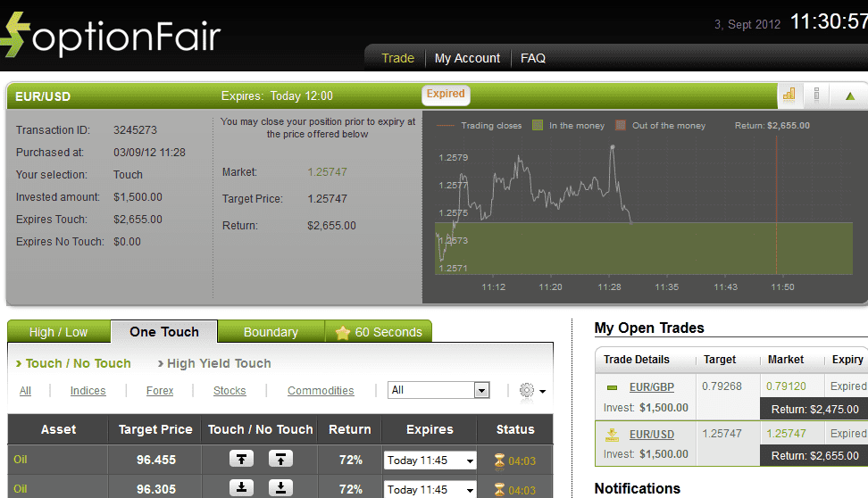Screen dimensions: 868x498
Task: Collapse EUR/USD panel with green triangle arrow
Action: (849, 95)
